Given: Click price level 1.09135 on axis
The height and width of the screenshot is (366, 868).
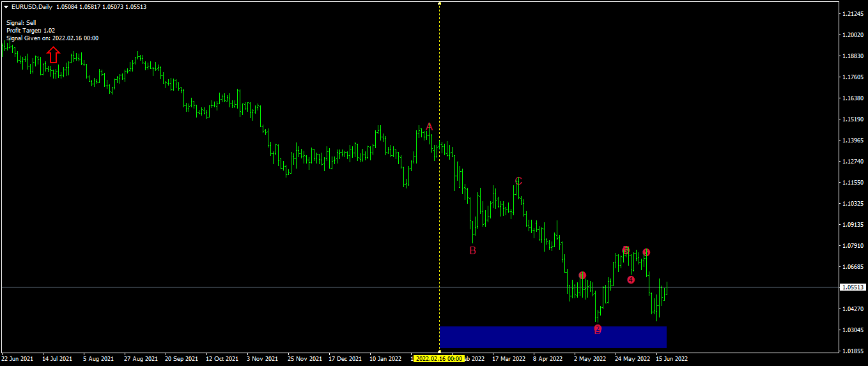Looking at the screenshot, I should (x=853, y=225).
